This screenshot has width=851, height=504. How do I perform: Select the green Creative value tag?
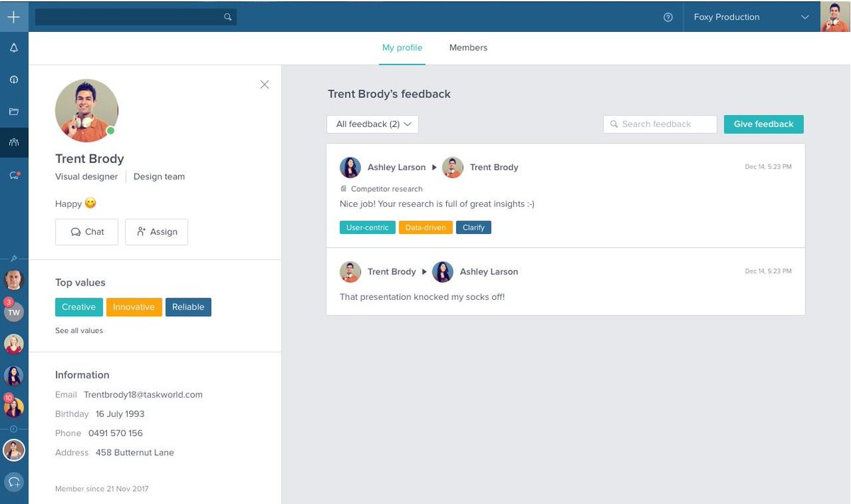point(78,307)
